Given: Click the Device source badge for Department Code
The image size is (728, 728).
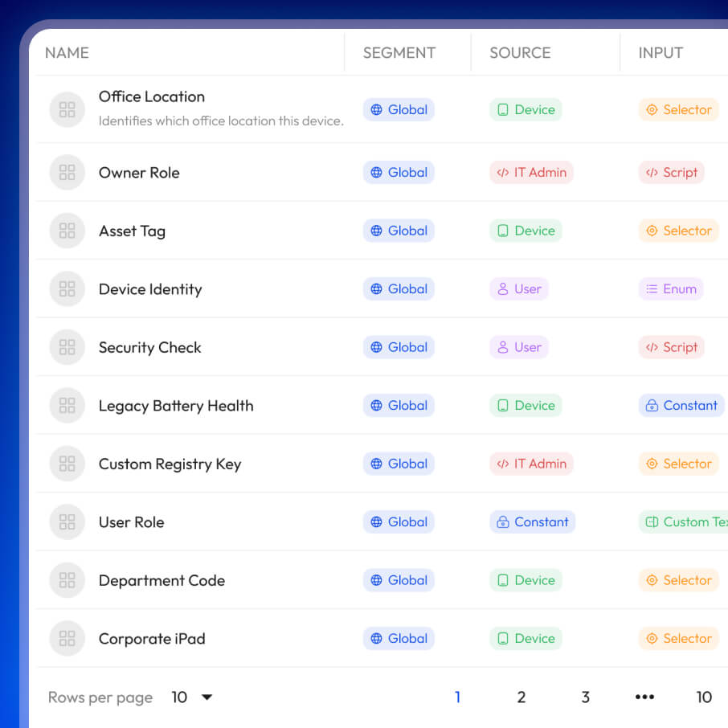Looking at the screenshot, I should (526, 580).
